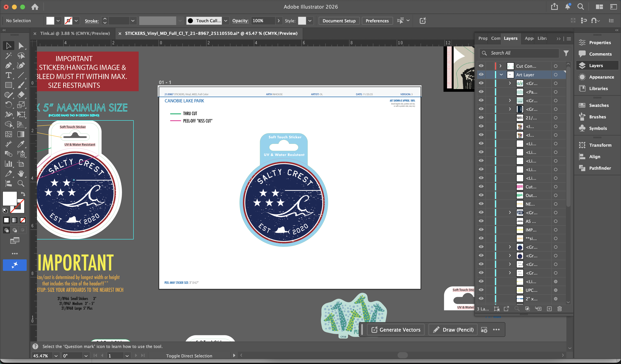Select the Eraser tool
The width and height of the screenshot is (621, 364).
pos(21,95)
